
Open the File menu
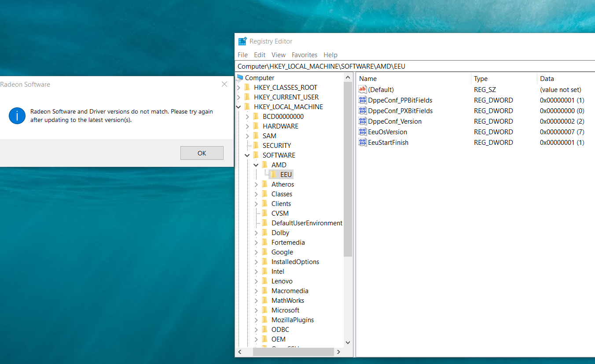[x=242, y=55]
